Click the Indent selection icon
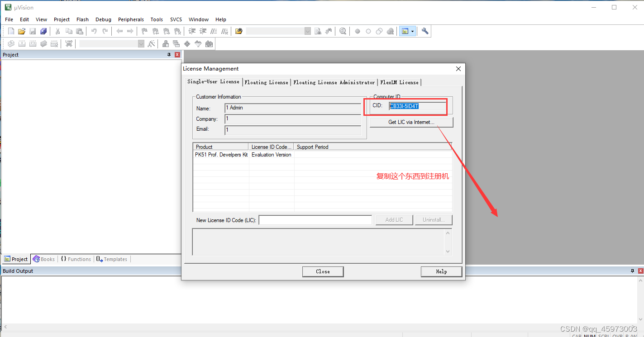644x337 pixels. pyautogui.click(x=192, y=31)
